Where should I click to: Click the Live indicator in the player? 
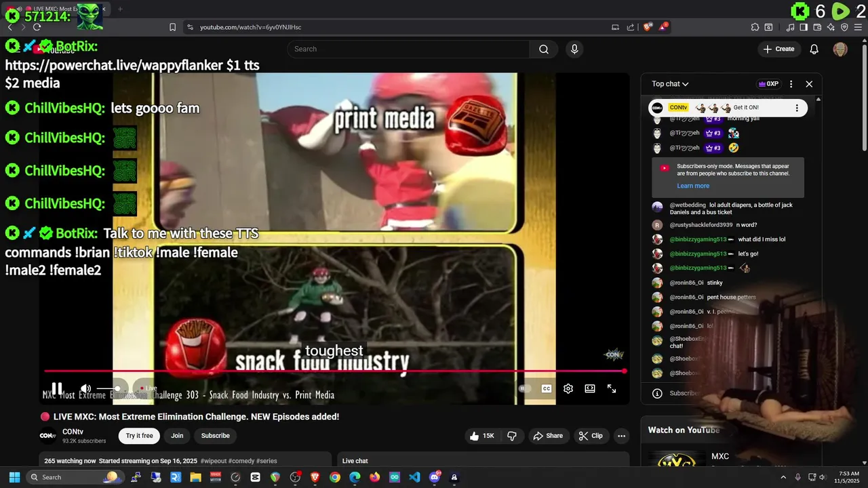coord(148,388)
